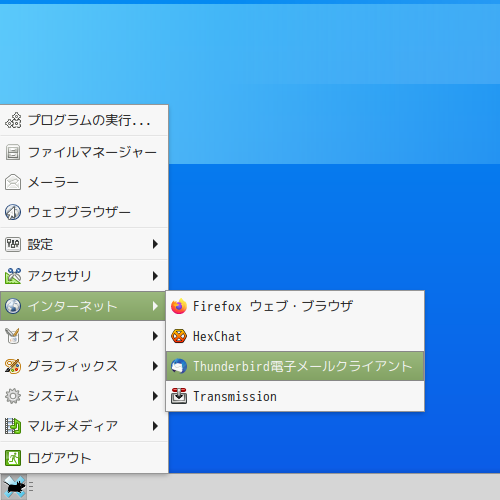Open the アクセサリ menu category
Screen dimensions: 500x500
pos(84,276)
